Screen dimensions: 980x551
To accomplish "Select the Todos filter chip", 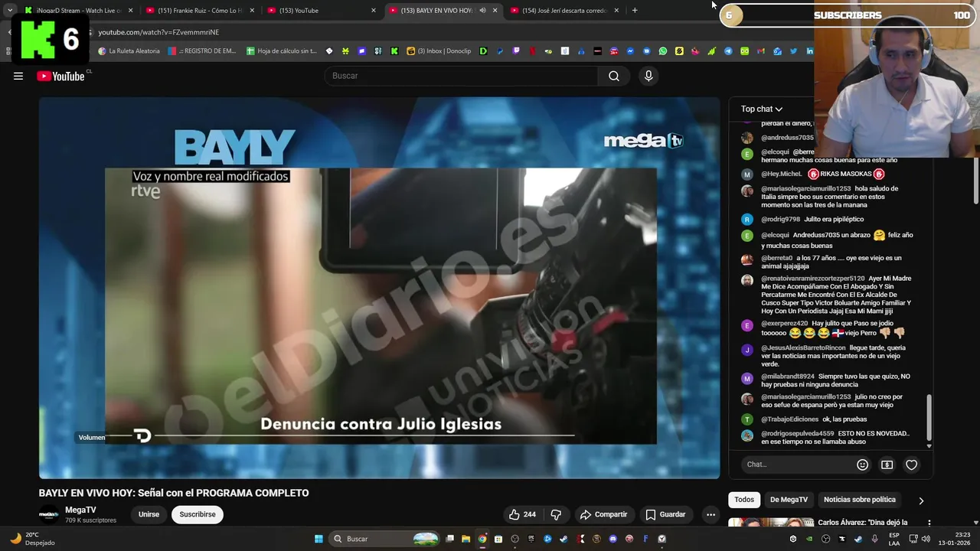I will (x=744, y=500).
